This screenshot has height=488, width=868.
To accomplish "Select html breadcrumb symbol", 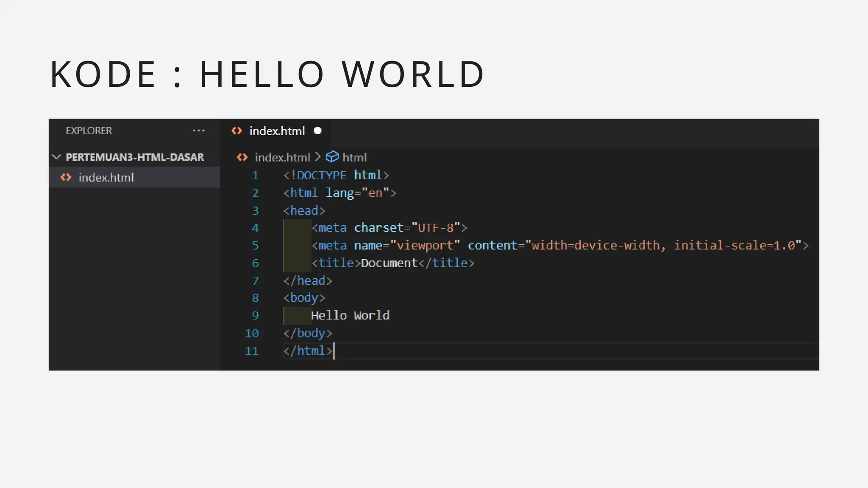I will (354, 158).
